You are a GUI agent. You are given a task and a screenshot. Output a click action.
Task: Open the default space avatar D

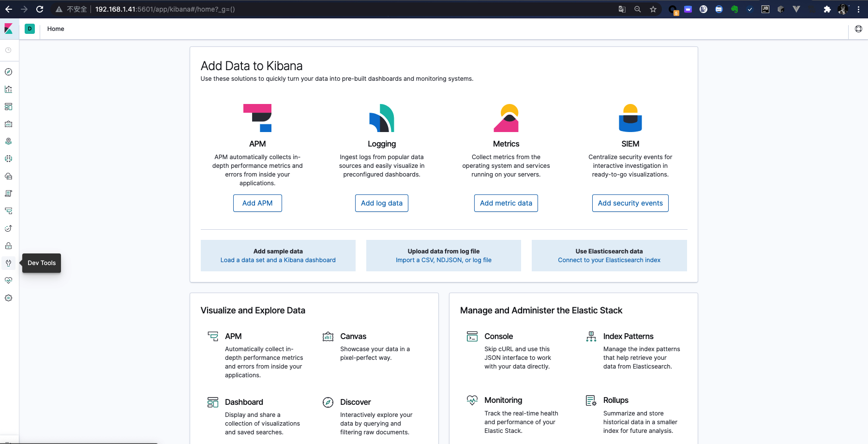coord(30,29)
